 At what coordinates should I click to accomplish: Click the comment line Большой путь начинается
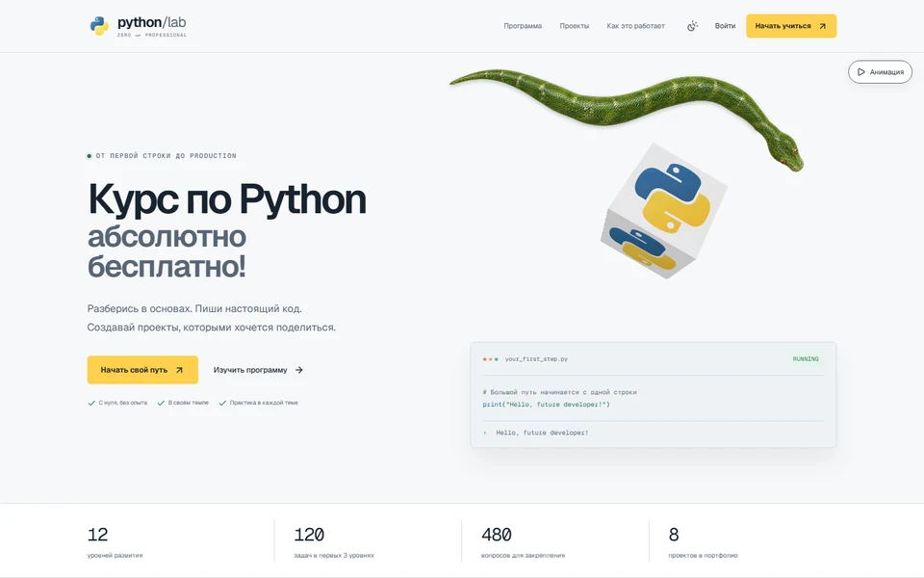[559, 392]
